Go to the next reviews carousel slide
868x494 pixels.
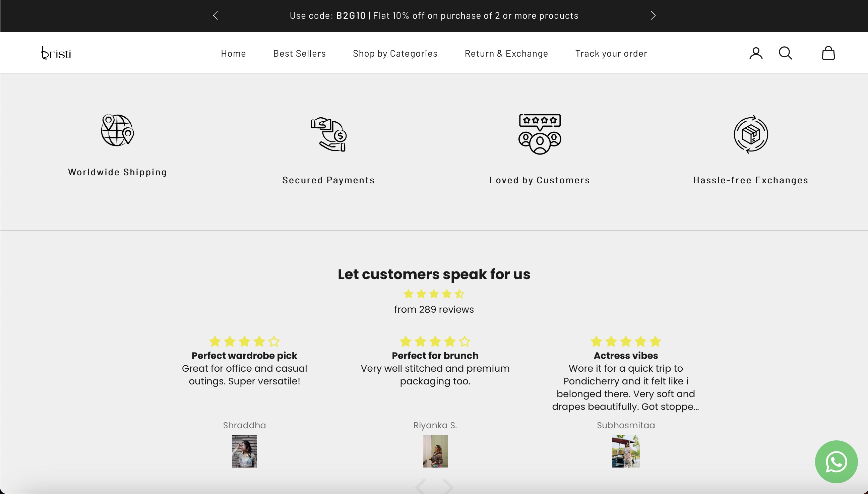(x=448, y=486)
